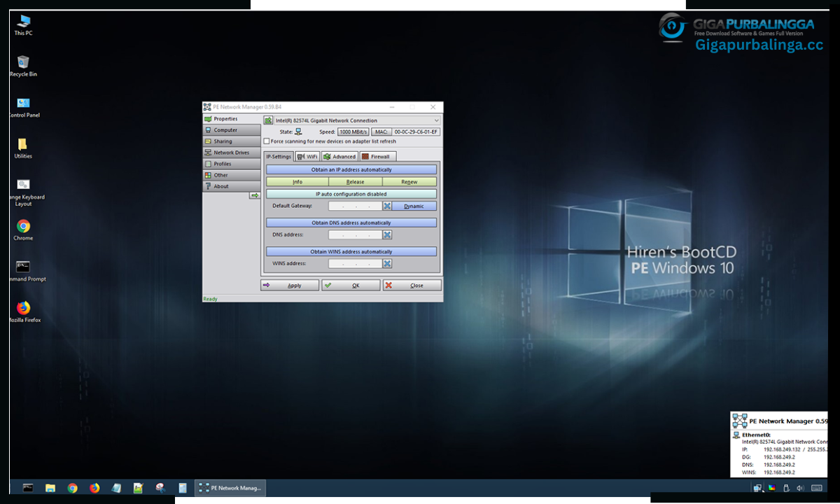This screenshot has height=504, width=840.
Task: Enable Force scanning for new devices checkbox
Action: pos(267,141)
